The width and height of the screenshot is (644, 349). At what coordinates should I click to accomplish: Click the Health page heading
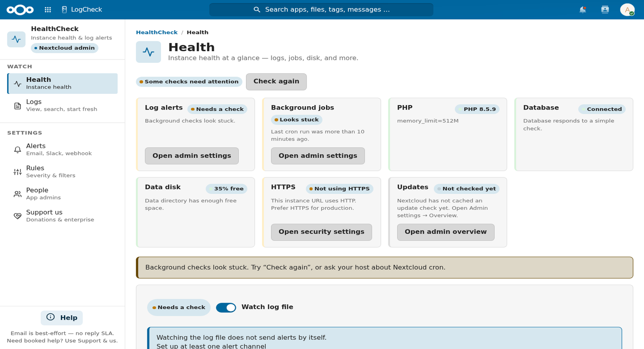coord(192,47)
